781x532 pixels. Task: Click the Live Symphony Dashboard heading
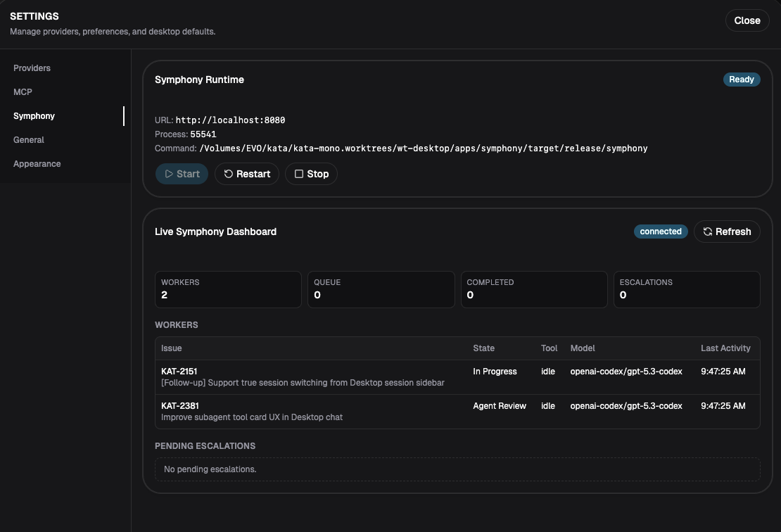pos(215,232)
